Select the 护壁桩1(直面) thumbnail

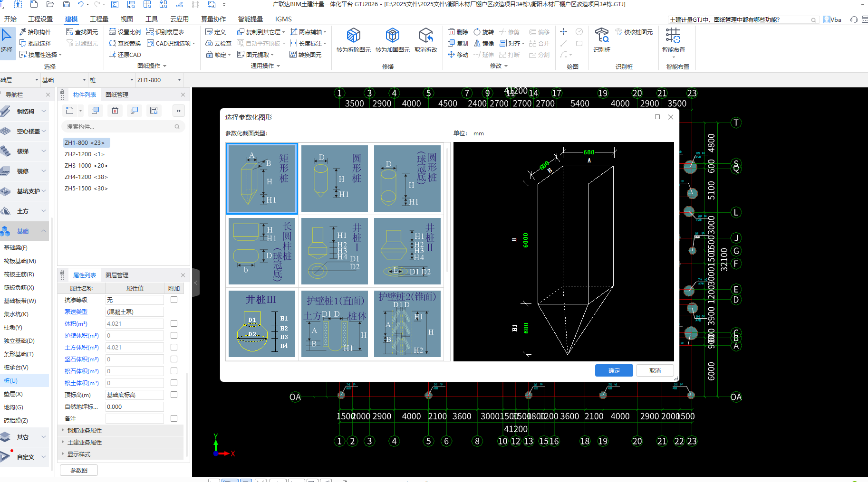tap(335, 324)
